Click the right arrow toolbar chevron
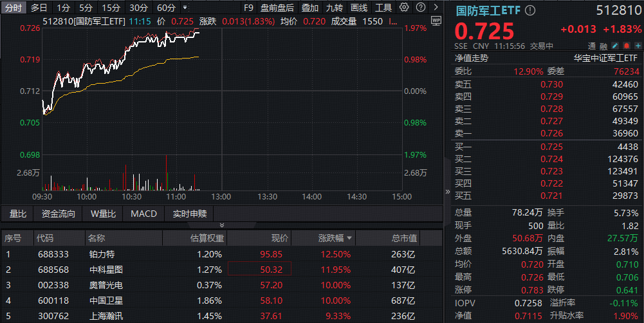Viewport: 644px width, 323px height. coord(435,8)
